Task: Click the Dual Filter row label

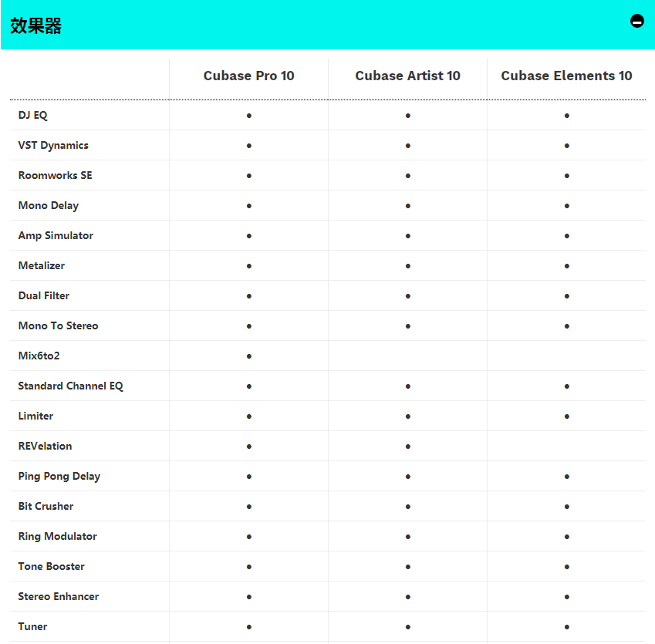Action: [x=44, y=295]
